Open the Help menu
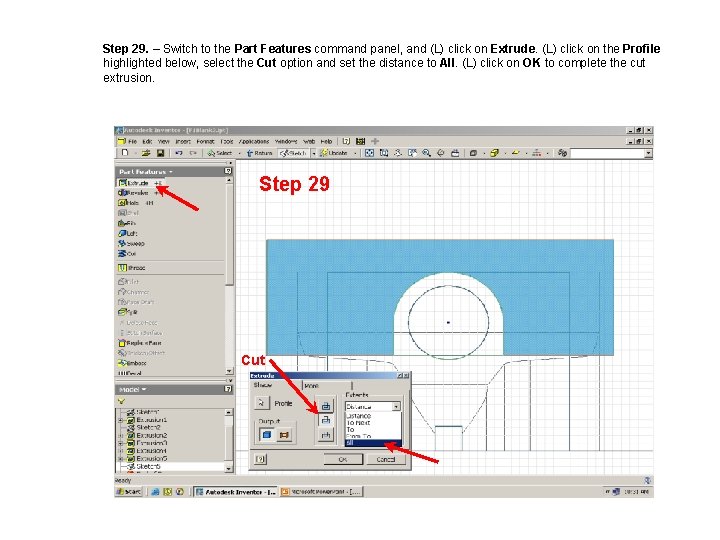Screen dimensions: 720x540 point(326,141)
